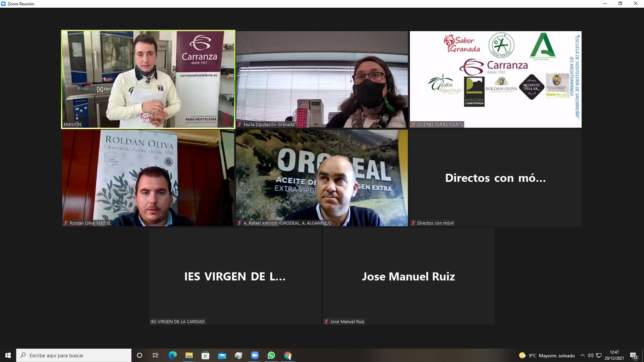Open File Explorer from the taskbar
Image resolution: width=644 pixels, height=362 pixels.
[x=189, y=355]
